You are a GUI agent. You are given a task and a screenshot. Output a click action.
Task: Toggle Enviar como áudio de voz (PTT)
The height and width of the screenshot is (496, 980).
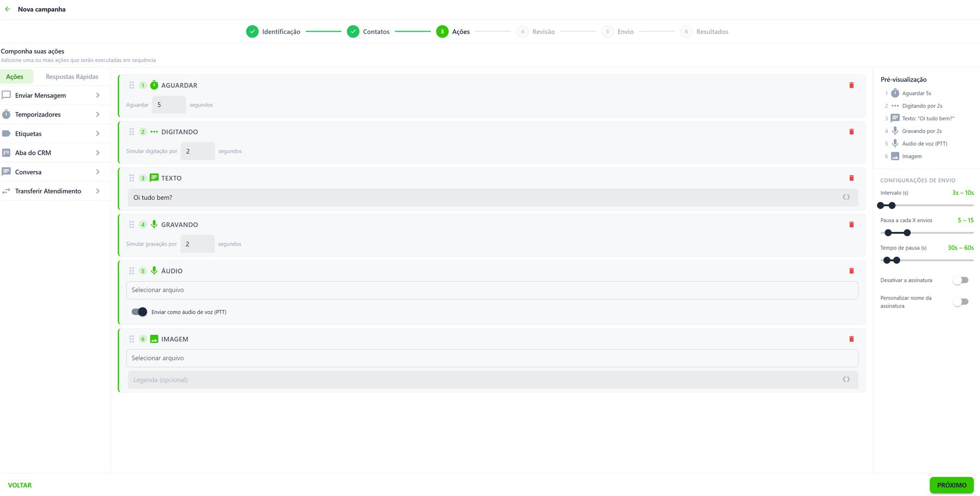[x=139, y=312]
